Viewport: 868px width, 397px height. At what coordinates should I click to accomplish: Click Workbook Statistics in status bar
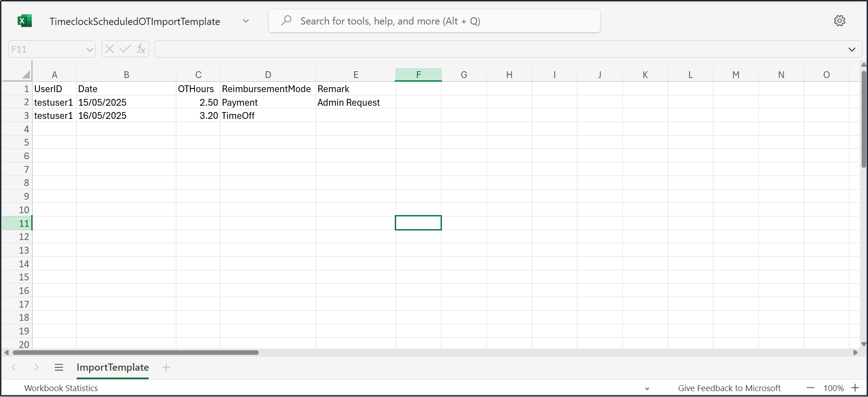pos(61,388)
